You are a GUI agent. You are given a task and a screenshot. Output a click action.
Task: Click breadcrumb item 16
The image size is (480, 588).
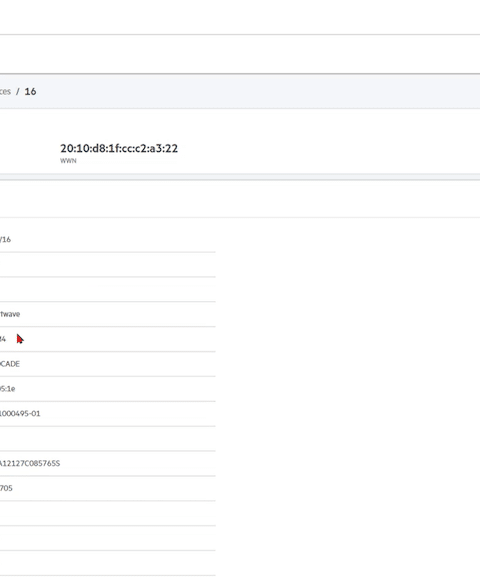pyautogui.click(x=30, y=92)
